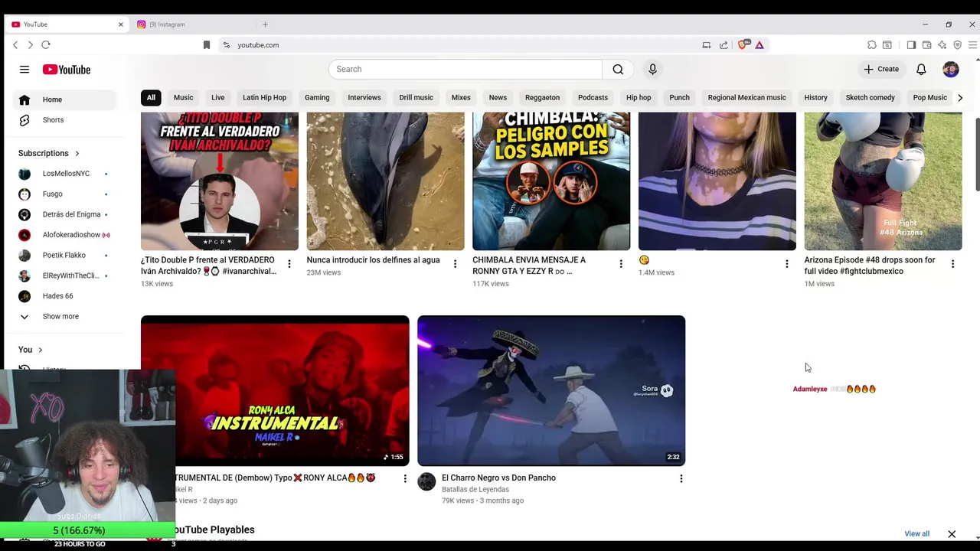Open options for dolphins short
This screenshot has height=551, width=980.
pos(455,264)
